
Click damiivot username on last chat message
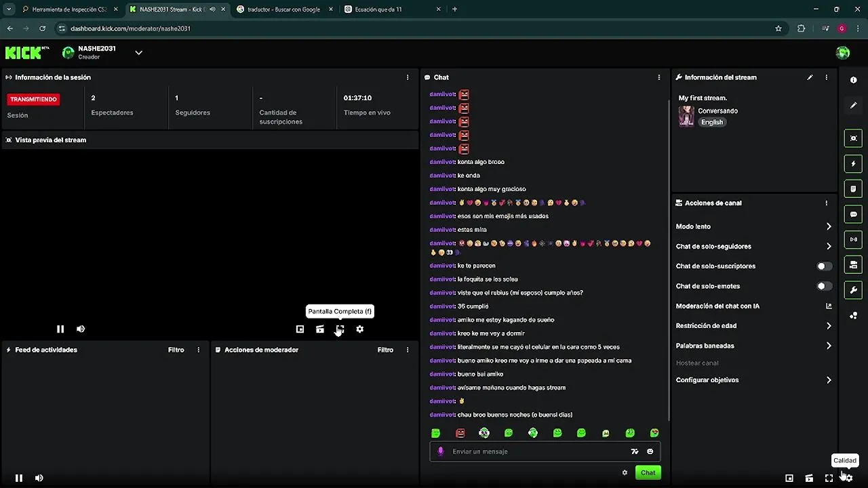442,415
